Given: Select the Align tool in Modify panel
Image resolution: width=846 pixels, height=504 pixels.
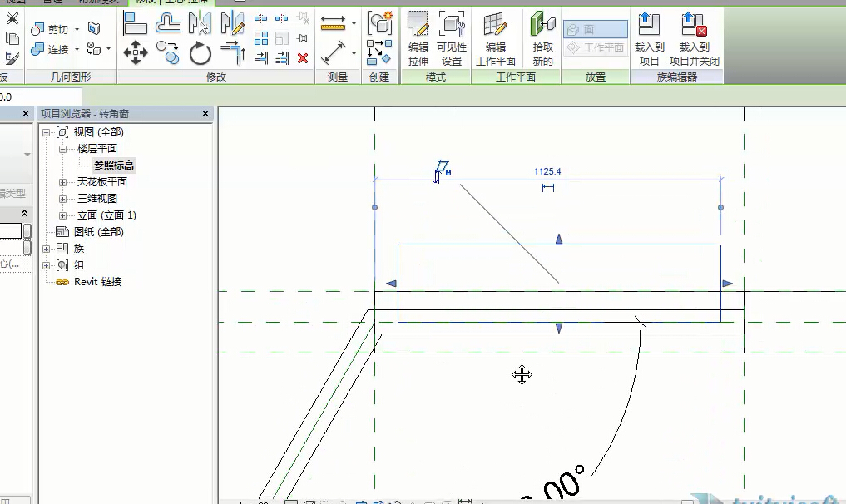Looking at the screenshot, I should pos(136,24).
